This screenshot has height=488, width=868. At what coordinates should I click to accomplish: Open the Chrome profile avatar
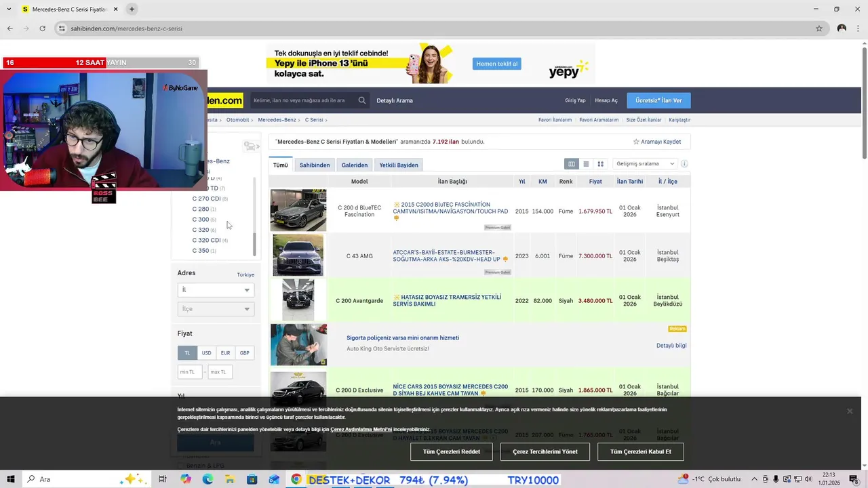[x=842, y=28]
